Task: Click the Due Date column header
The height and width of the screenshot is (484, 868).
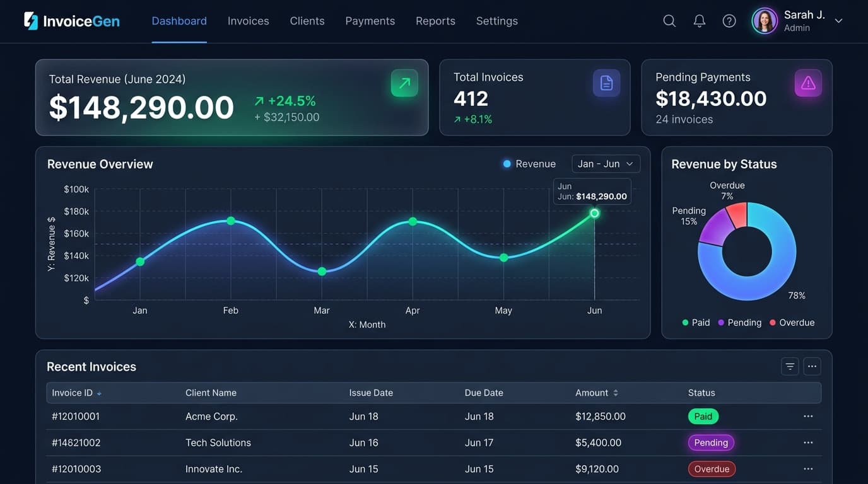Action: coord(484,393)
